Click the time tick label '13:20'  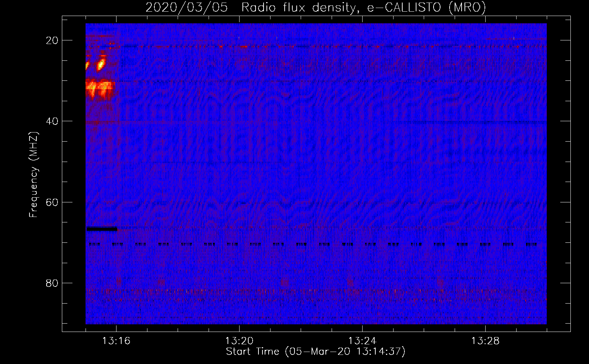tap(240, 341)
